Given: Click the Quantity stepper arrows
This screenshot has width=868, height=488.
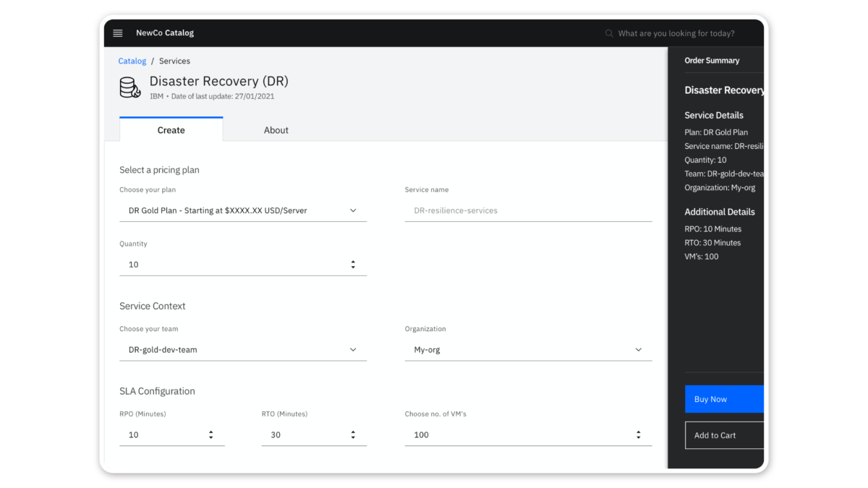Looking at the screenshot, I should pos(353,265).
